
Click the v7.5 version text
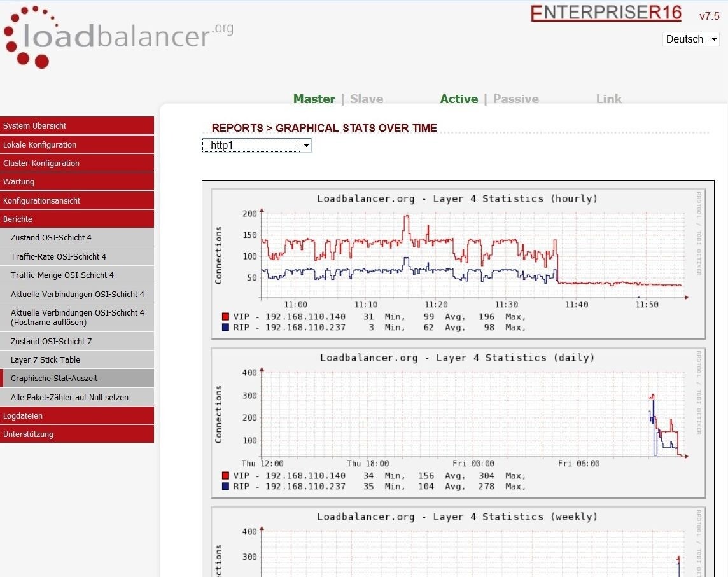(x=710, y=17)
